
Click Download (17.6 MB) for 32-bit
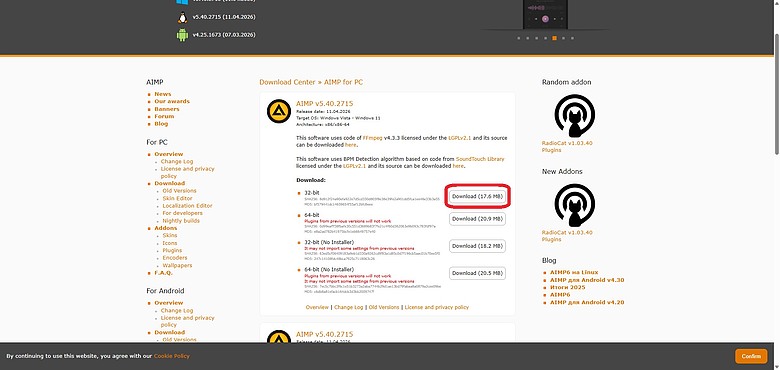point(477,197)
